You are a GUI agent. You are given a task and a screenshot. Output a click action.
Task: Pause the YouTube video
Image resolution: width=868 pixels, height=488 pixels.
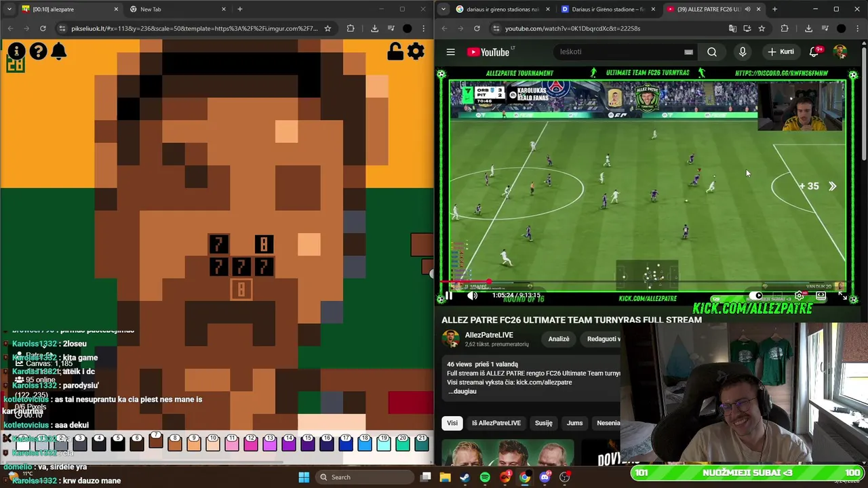[449, 296]
